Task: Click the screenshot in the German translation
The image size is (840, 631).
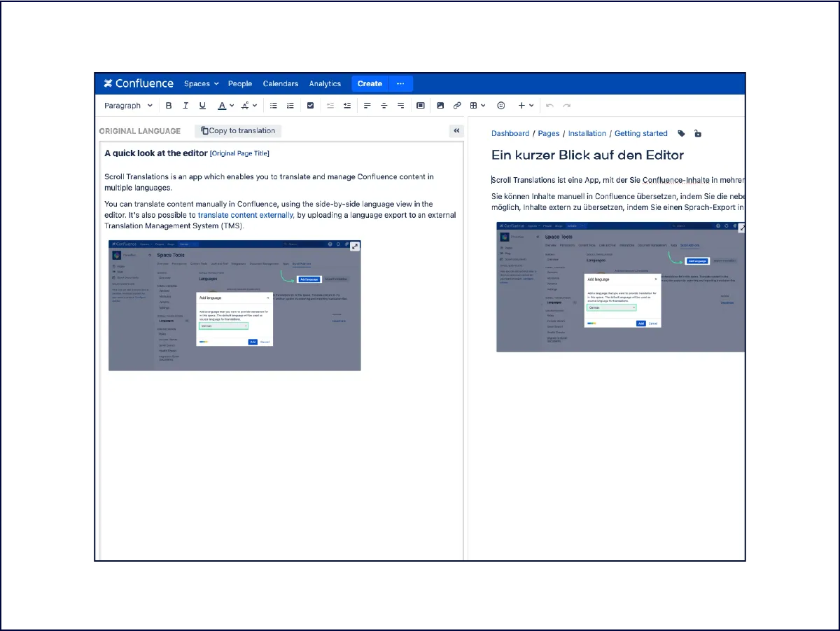Action: pos(620,287)
